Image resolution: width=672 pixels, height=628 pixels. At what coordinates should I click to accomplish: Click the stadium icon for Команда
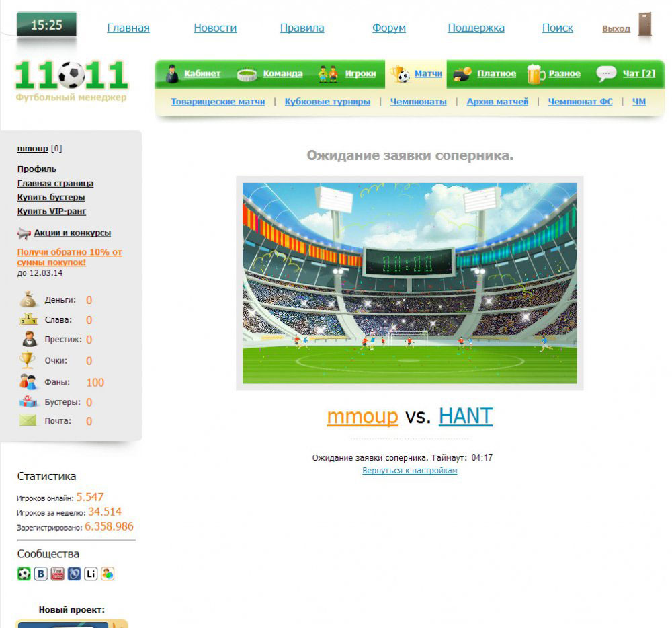[247, 74]
